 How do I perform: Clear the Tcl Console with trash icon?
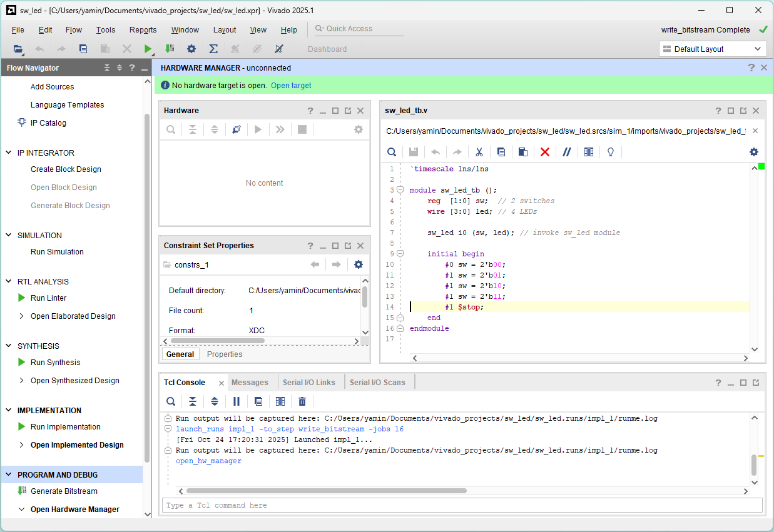(302, 401)
